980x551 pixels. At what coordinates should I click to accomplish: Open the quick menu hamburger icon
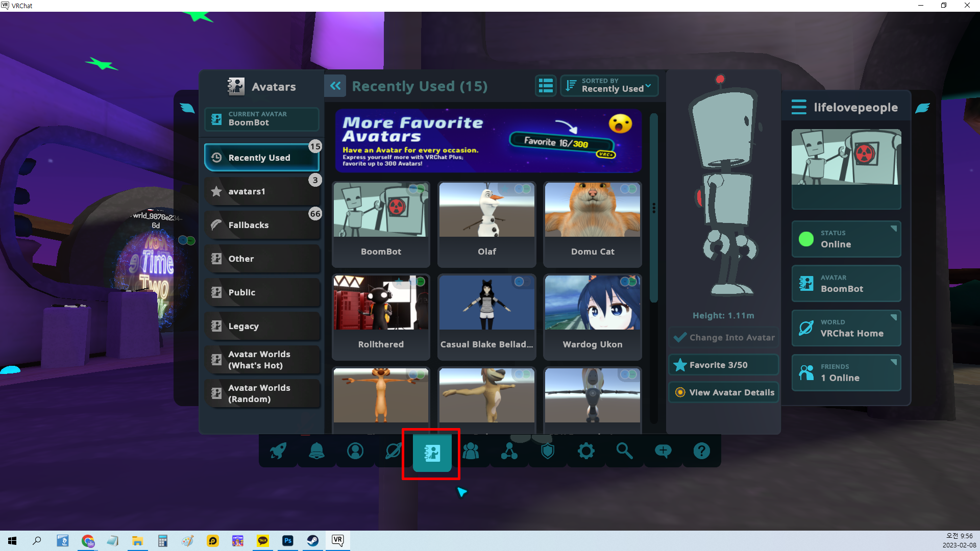pyautogui.click(x=799, y=107)
